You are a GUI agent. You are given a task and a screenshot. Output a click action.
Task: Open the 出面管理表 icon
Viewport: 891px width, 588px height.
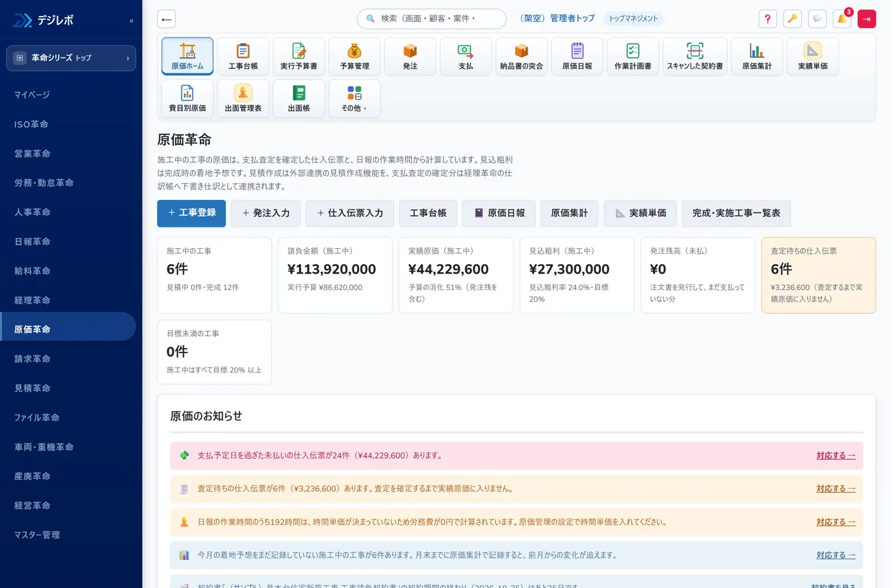pos(243,99)
